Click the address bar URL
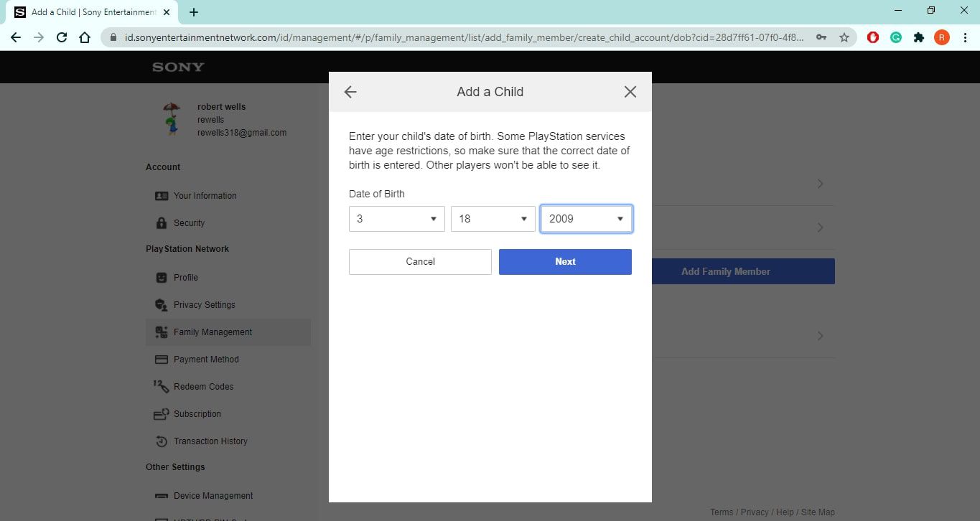This screenshot has height=521, width=980. tap(465, 37)
